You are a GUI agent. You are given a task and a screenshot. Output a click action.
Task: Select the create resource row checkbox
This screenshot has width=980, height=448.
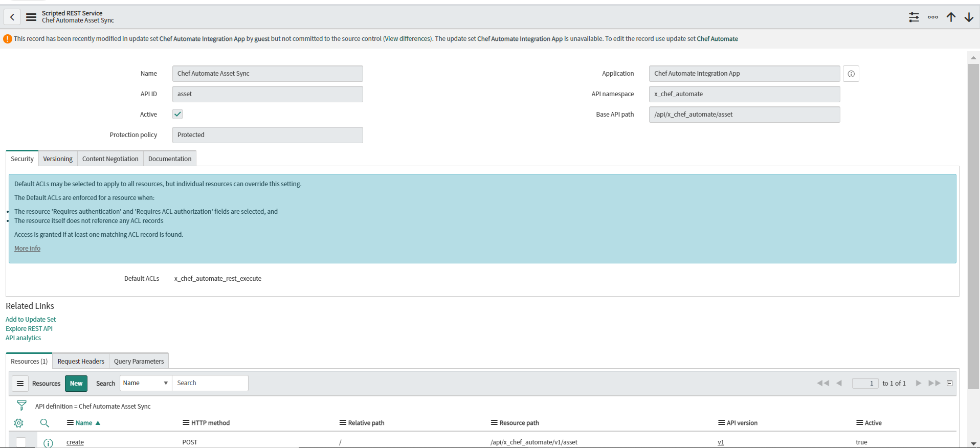click(x=21, y=442)
